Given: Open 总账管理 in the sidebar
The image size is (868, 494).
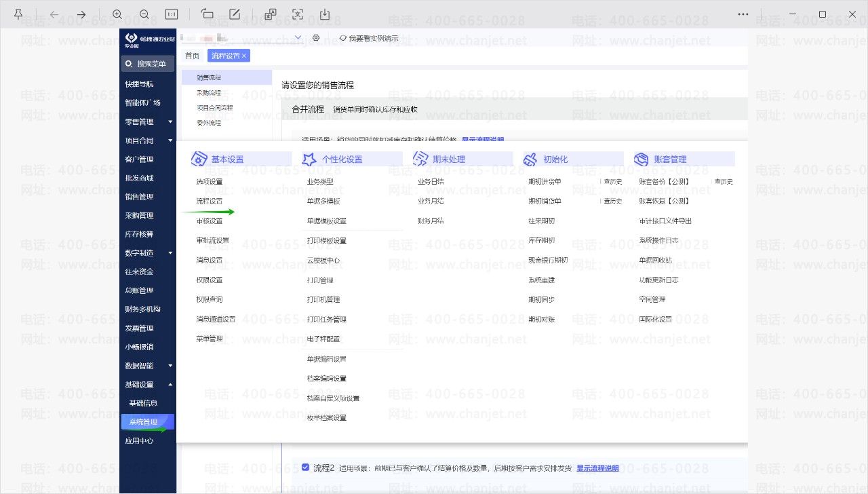Looking at the screenshot, I should pos(139,290).
